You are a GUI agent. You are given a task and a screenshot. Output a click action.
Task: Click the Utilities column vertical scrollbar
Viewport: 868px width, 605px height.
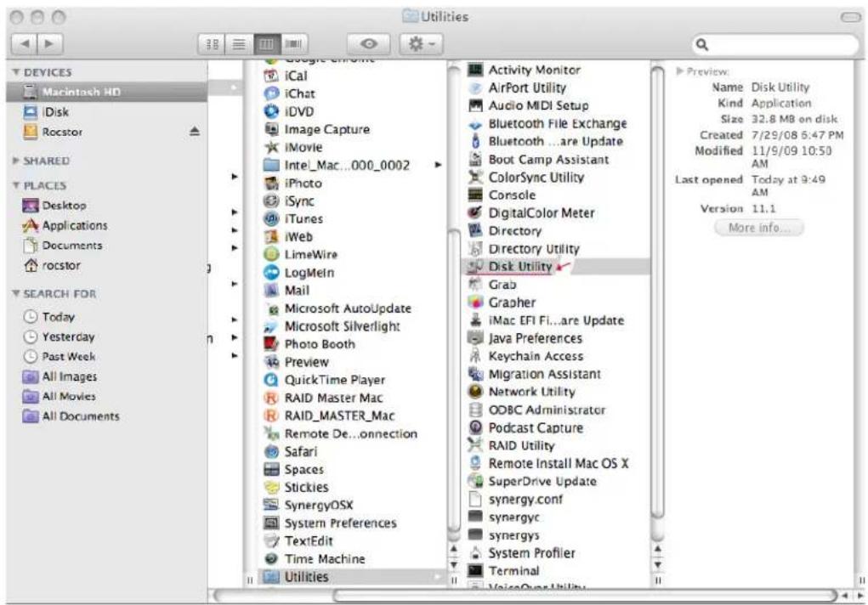[657, 292]
